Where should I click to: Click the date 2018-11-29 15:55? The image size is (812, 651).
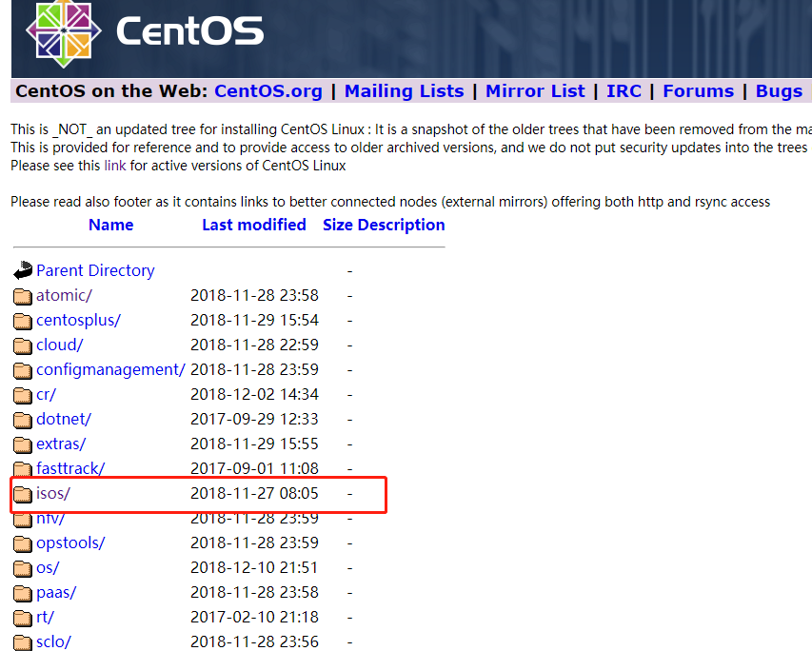tap(254, 444)
